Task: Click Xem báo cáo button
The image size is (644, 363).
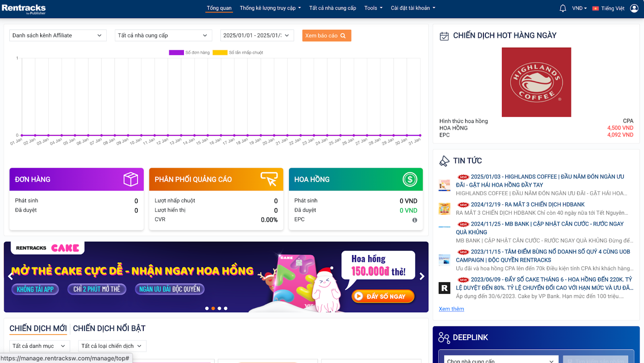Action: 326,35
